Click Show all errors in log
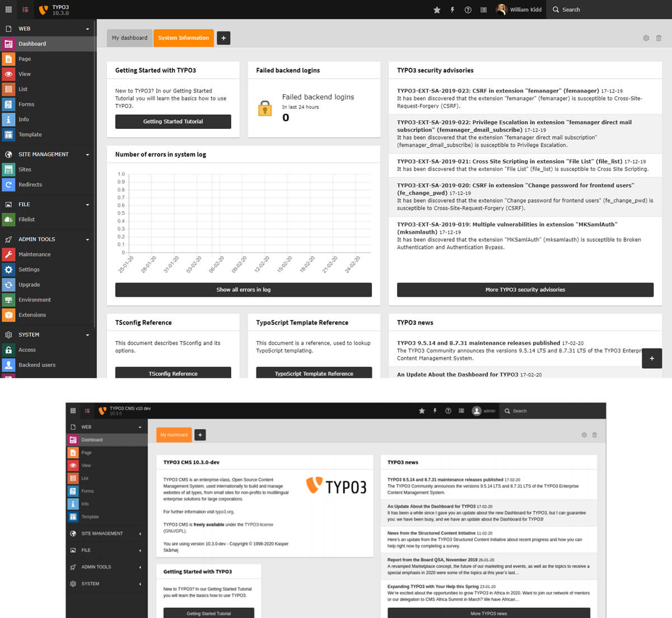This screenshot has width=672, height=618. (x=244, y=290)
